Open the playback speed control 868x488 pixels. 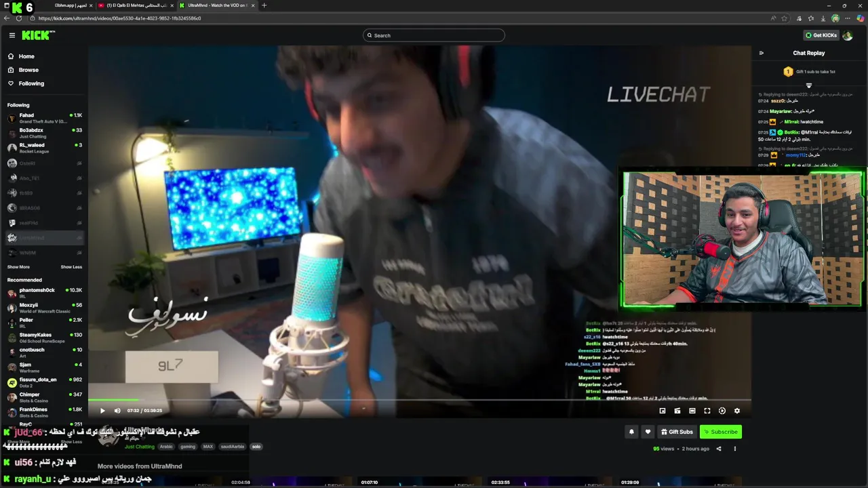722,411
